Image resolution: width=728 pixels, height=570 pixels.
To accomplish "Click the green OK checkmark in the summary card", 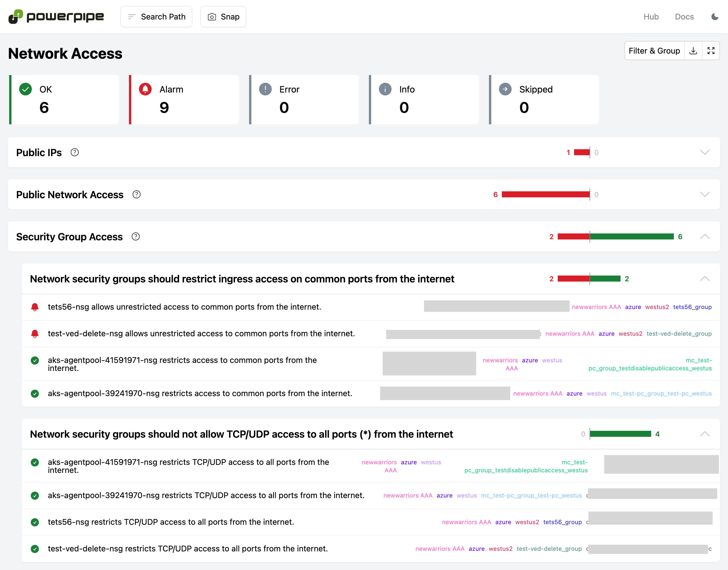I will tap(26, 89).
